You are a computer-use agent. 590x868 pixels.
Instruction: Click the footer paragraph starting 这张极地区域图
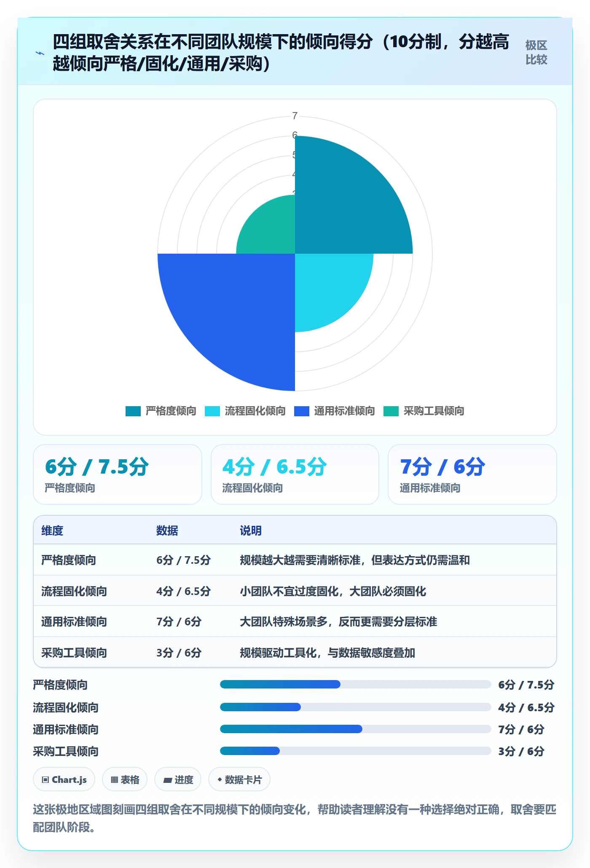295,818
